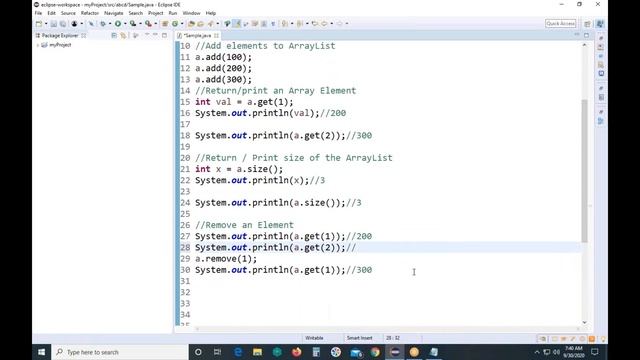Open the Source menu
640x360 pixels.
point(68,13)
